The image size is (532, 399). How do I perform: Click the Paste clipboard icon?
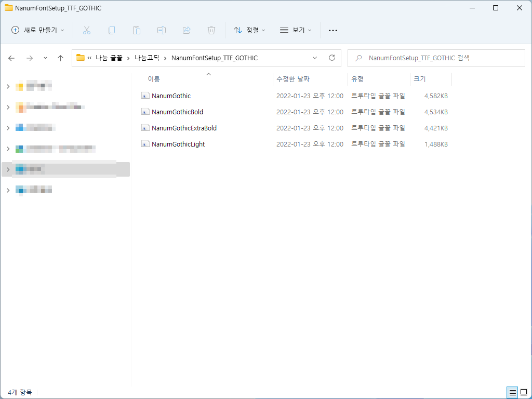pyautogui.click(x=137, y=30)
